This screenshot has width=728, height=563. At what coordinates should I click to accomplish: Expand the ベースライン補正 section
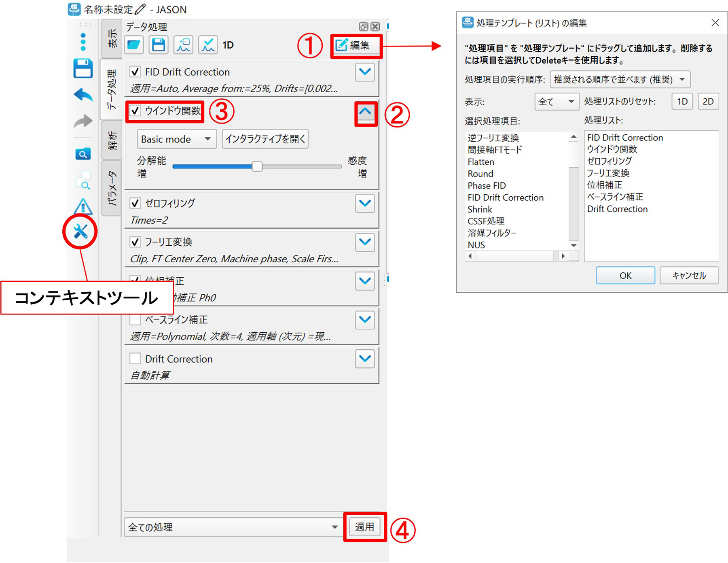pyautogui.click(x=365, y=320)
